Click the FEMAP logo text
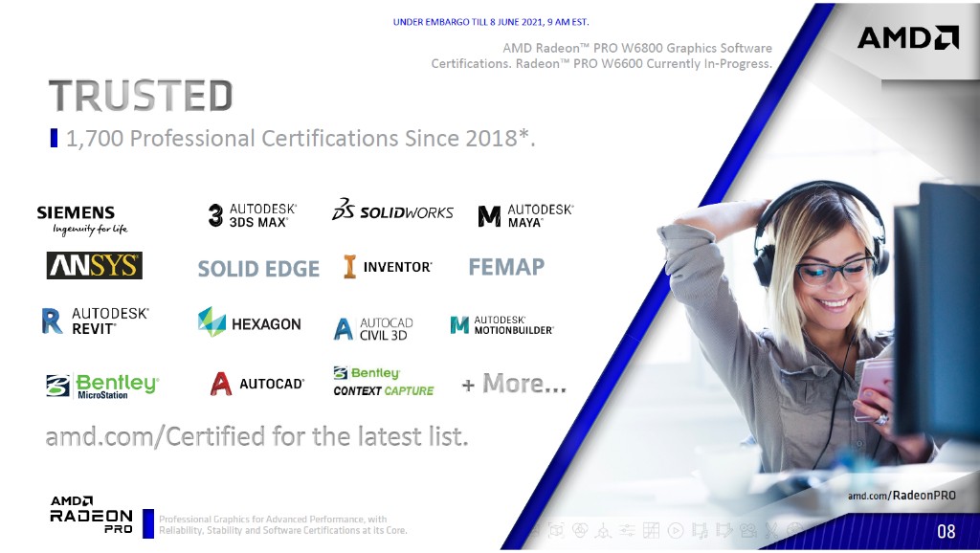980x553 pixels. point(506,267)
